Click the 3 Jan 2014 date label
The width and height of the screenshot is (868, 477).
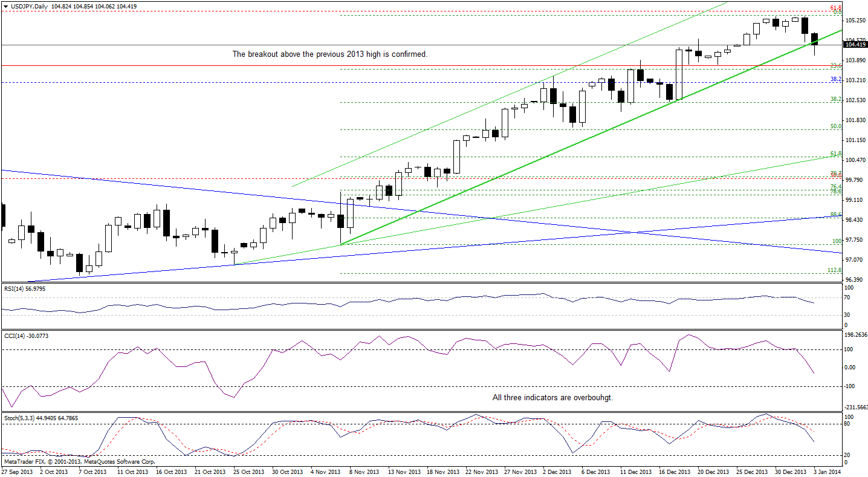(826, 472)
